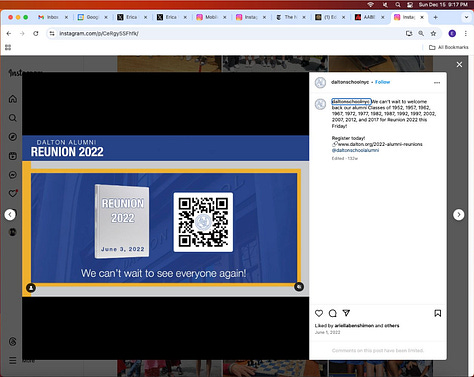The image size is (474, 377).
Task: Save post with bookmark icon
Action: click(x=438, y=313)
